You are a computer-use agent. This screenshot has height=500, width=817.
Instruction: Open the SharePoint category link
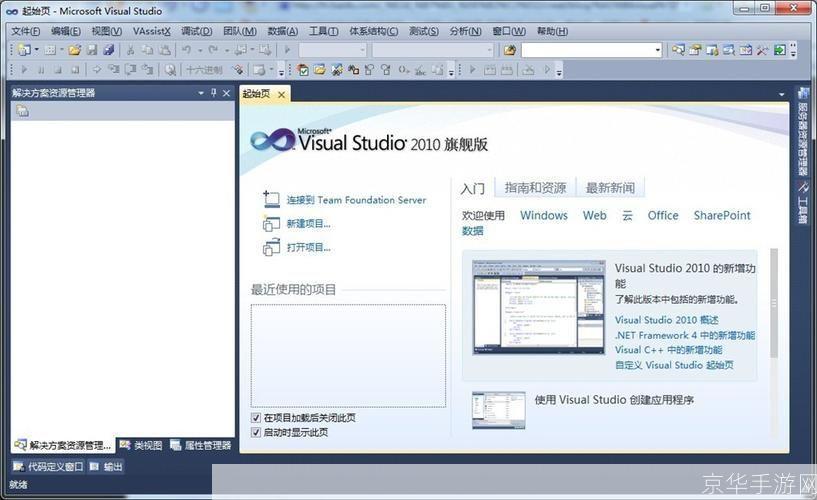click(x=722, y=215)
